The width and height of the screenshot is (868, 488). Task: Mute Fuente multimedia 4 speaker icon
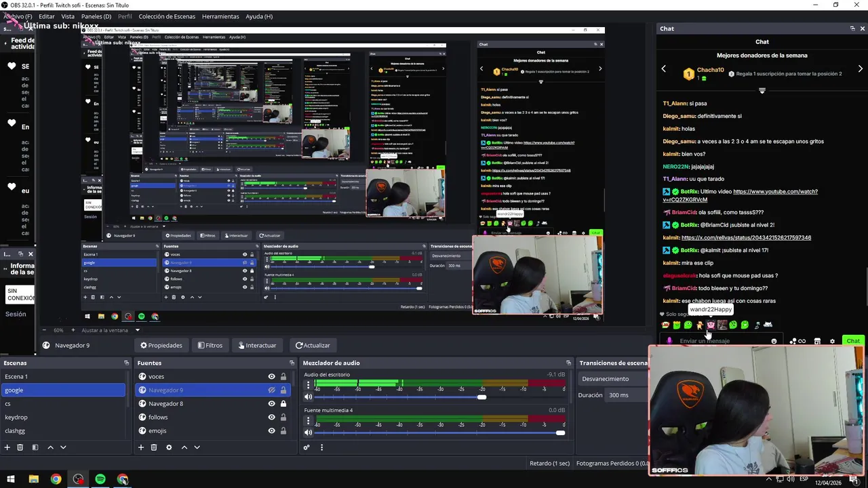click(308, 432)
